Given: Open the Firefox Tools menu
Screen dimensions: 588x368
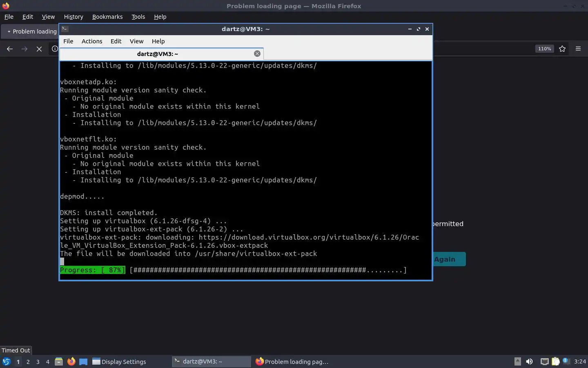Looking at the screenshot, I should 138,17.
